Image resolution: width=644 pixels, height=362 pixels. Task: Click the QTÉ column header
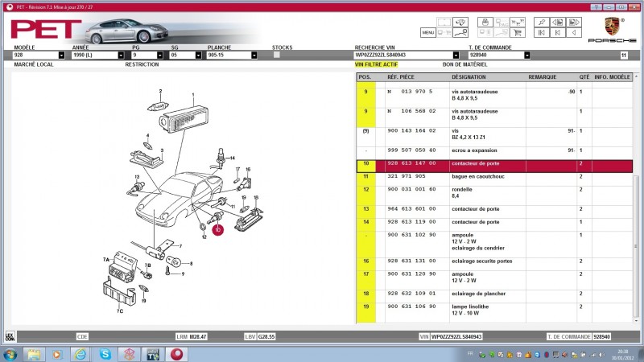[584, 77]
